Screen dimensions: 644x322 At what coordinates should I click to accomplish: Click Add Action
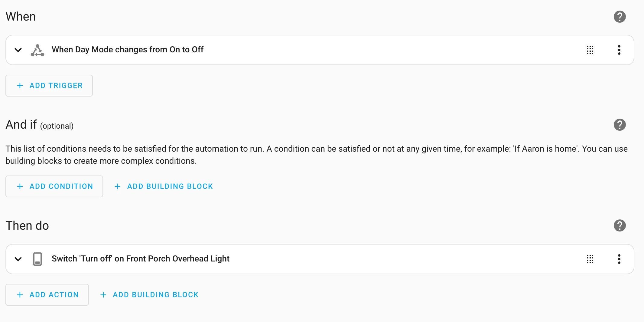[47, 294]
